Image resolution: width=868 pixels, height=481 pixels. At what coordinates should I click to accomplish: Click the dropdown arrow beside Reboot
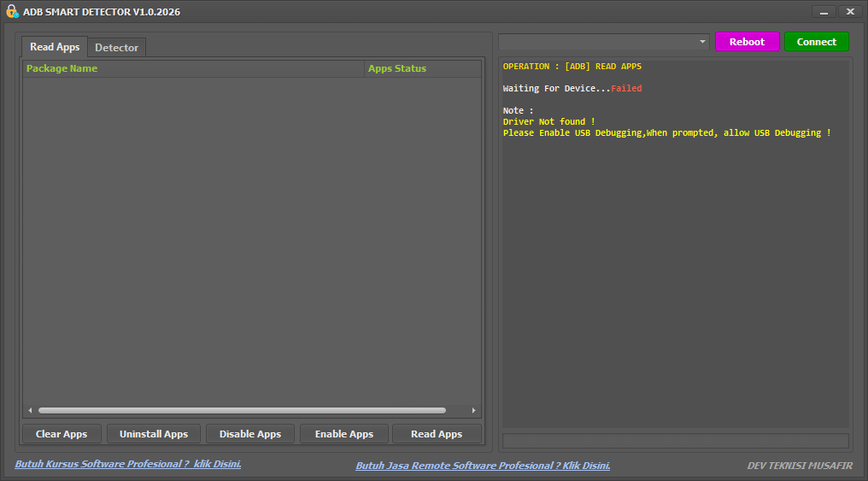click(702, 42)
